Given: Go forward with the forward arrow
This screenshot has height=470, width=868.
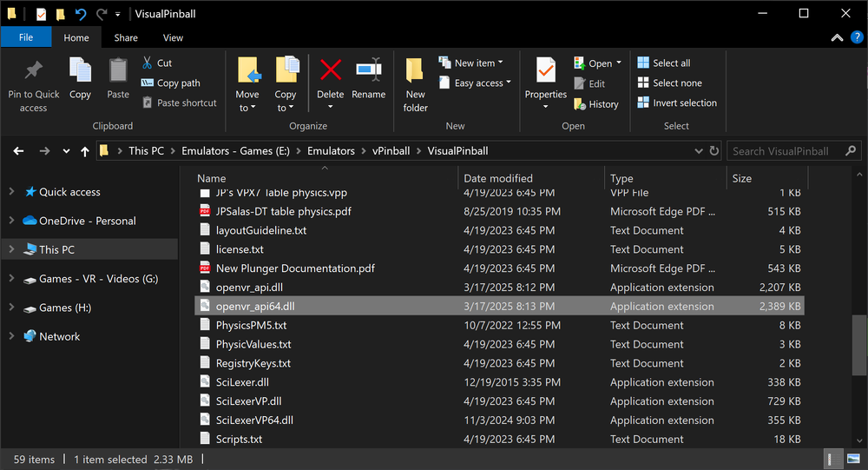Looking at the screenshot, I should pos(44,151).
